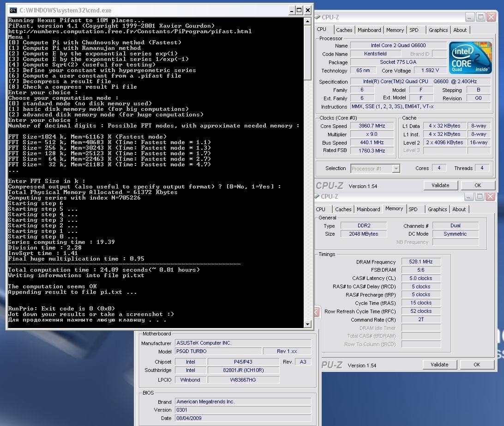This screenshot has width=504, height=426.
Task: Select CPU tab in lower Memory CPU-Z window
Action: click(320, 209)
